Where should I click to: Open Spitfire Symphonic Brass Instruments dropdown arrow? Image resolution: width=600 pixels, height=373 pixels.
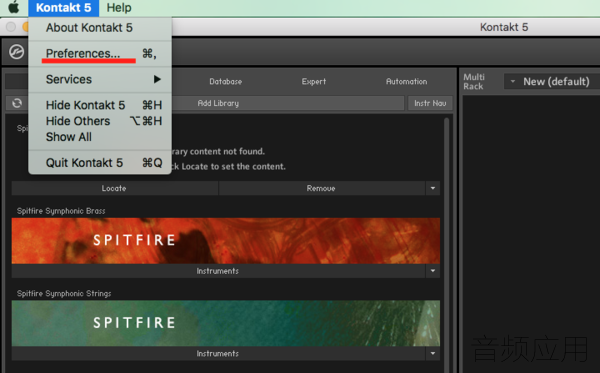433,271
